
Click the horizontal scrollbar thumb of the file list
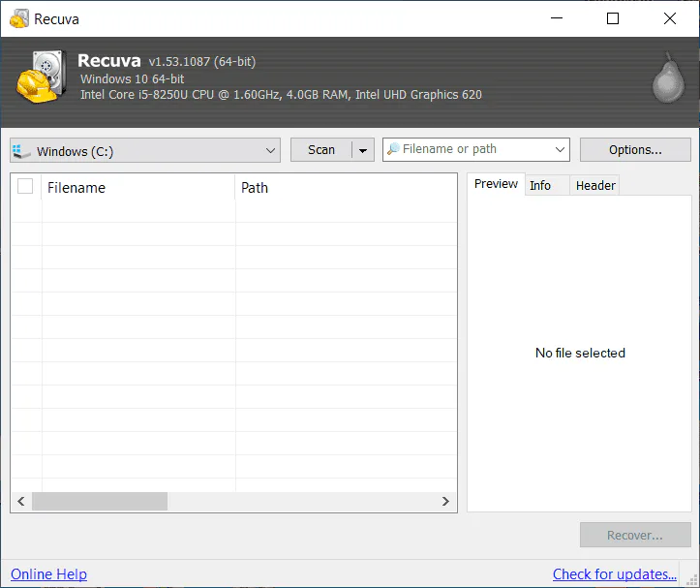[x=100, y=502]
